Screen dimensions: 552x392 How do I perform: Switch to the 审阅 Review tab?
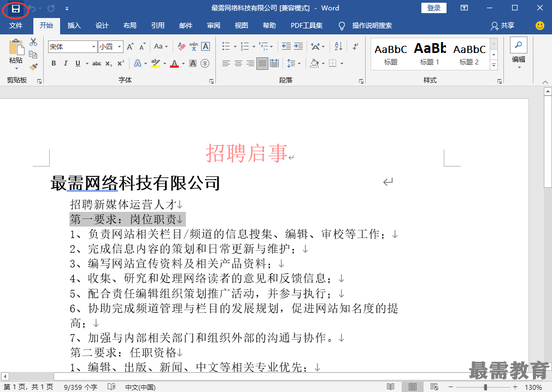click(214, 25)
